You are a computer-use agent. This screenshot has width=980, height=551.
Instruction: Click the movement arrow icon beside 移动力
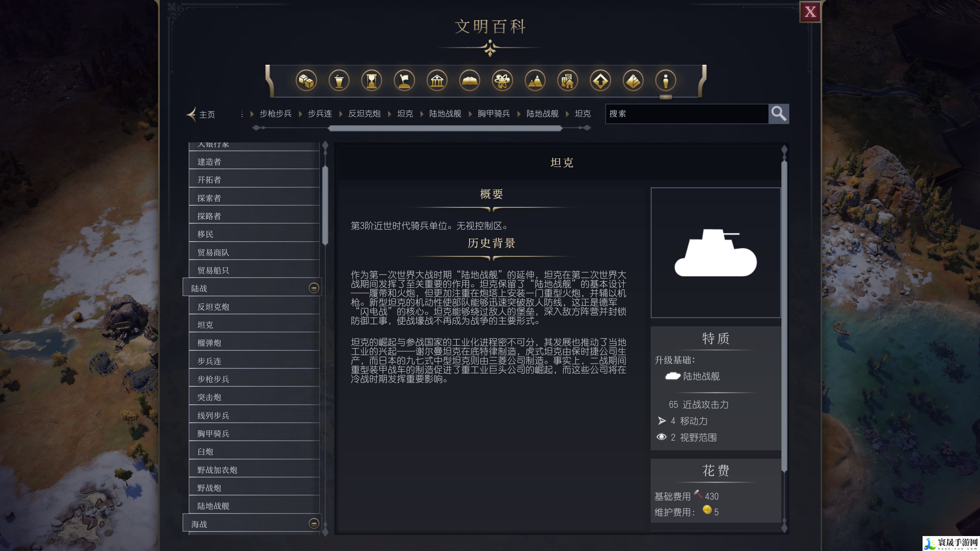coord(662,421)
